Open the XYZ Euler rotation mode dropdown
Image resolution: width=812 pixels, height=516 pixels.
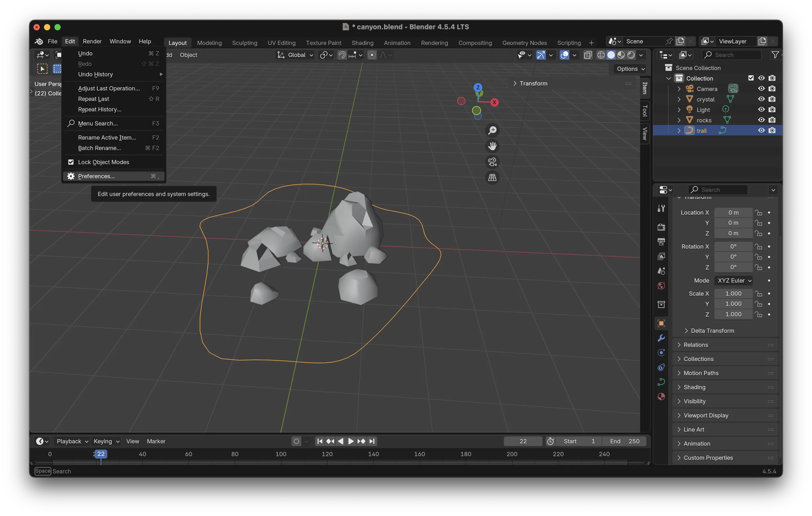[x=734, y=280]
